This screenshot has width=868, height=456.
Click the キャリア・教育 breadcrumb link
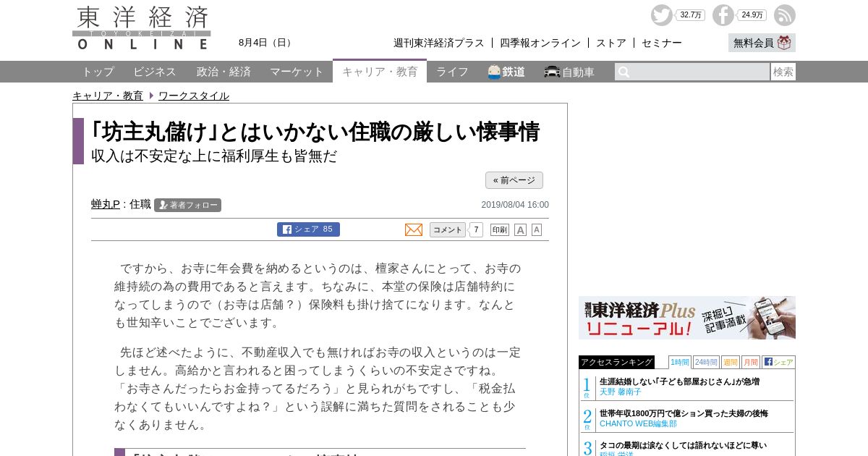[108, 96]
